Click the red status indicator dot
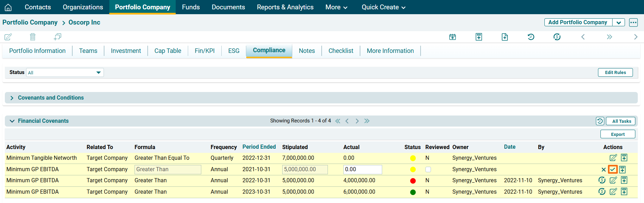 pyautogui.click(x=413, y=181)
